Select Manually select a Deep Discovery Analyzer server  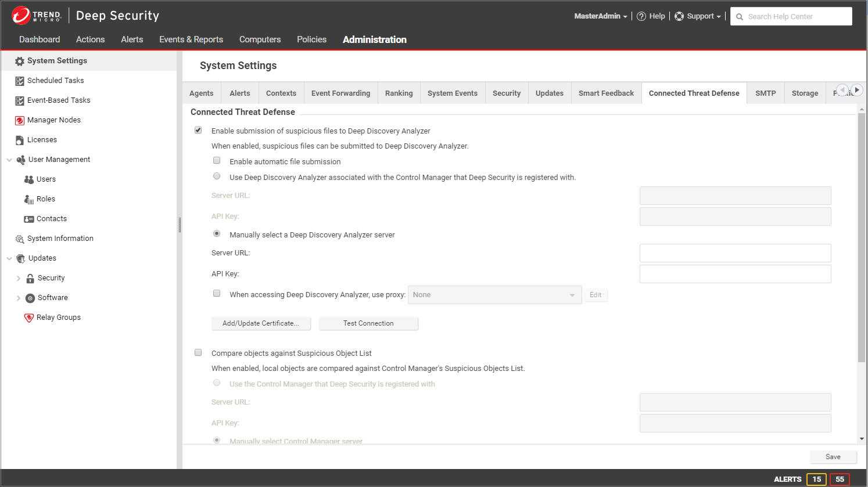tap(217, 234)
